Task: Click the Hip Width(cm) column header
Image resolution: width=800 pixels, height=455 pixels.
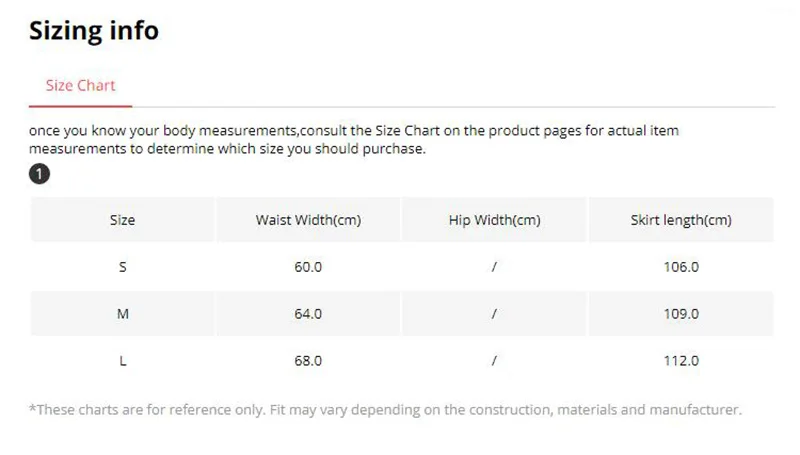Action: coord(494,219)
